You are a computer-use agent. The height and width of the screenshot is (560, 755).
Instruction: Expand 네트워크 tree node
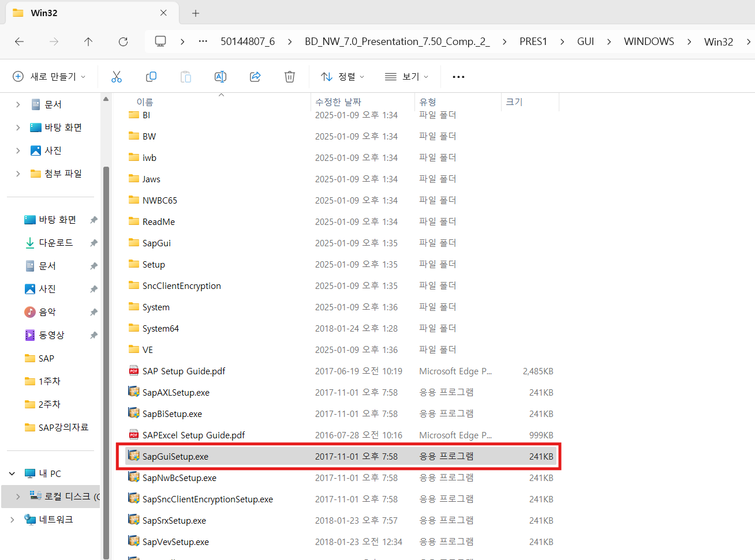click(12, 520)
